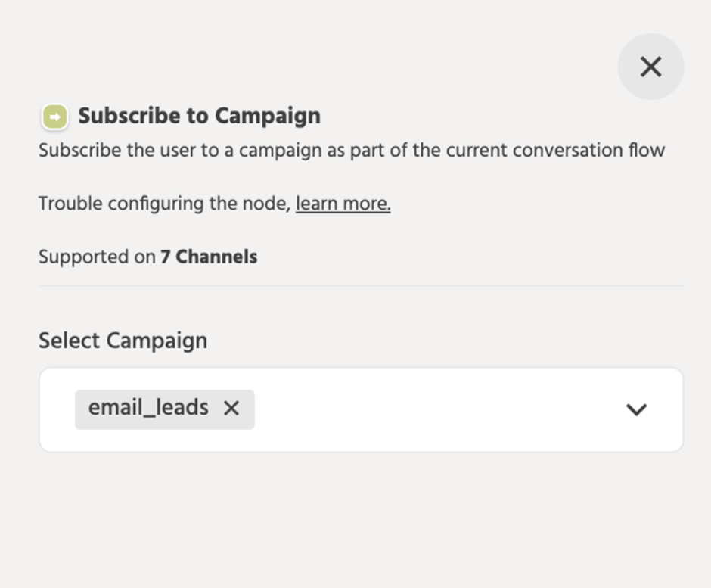The height and width of the screenshot is (588, 711).
Task: Click the divider line above Select Campaign
Action: (x=361, y=286)
